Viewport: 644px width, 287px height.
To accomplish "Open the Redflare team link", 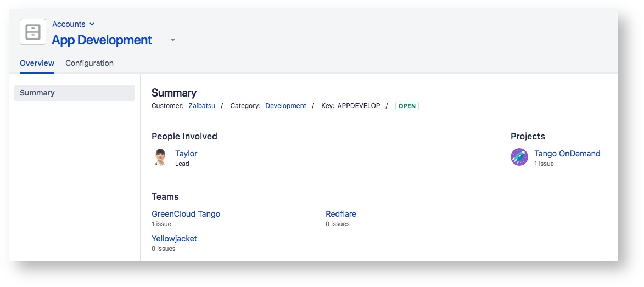I will pos(341,214).
